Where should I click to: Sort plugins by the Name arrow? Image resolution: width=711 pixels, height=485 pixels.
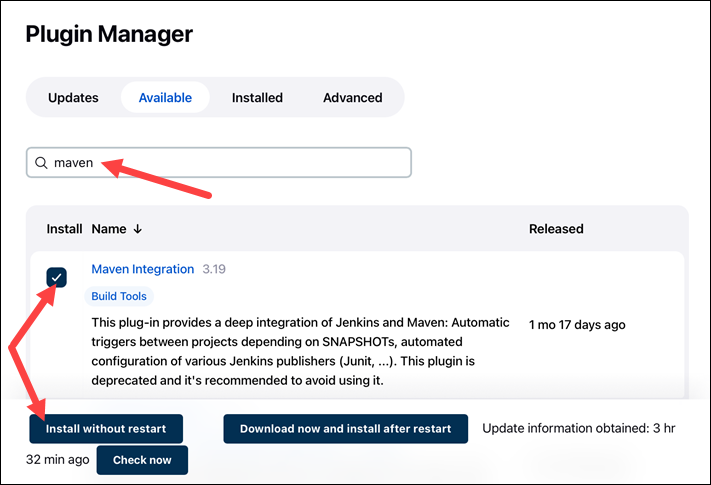[x=137, y=229]
